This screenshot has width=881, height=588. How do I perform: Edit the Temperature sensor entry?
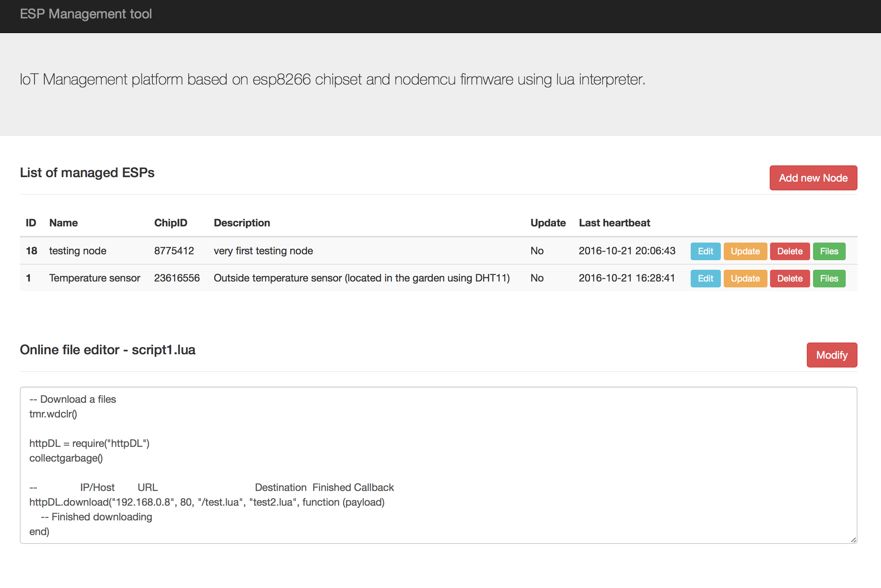pyautogui.click(x=705, y=279)
